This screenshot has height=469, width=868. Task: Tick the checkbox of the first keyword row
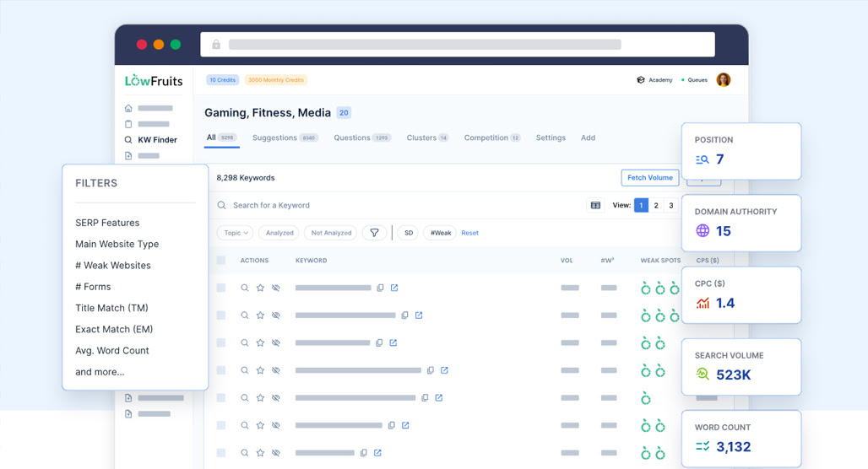[x=221, y=288]
